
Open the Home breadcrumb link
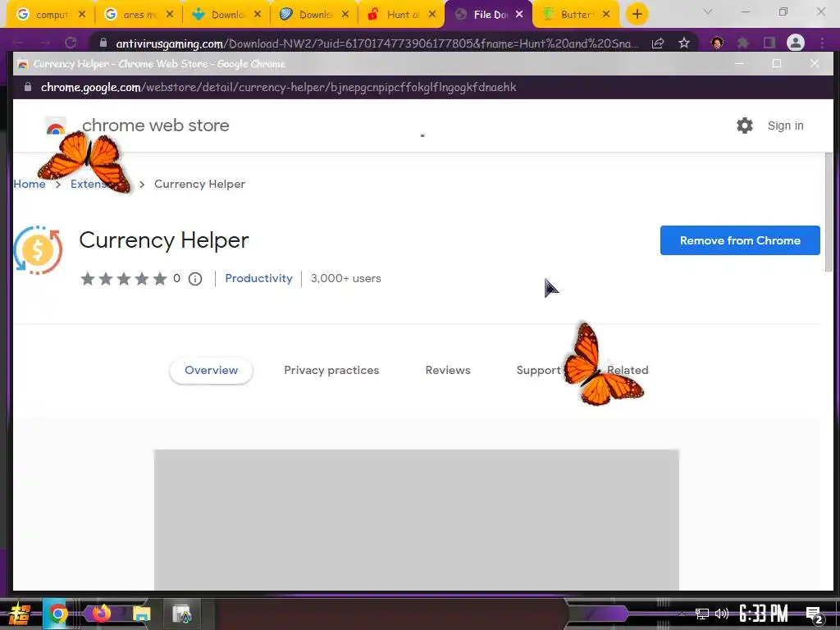[x=30, y=184]
